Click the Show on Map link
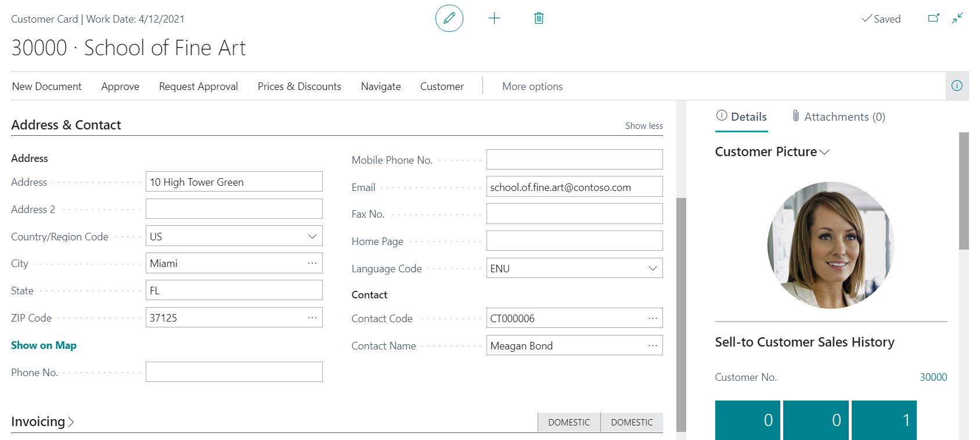 point(44,345)
